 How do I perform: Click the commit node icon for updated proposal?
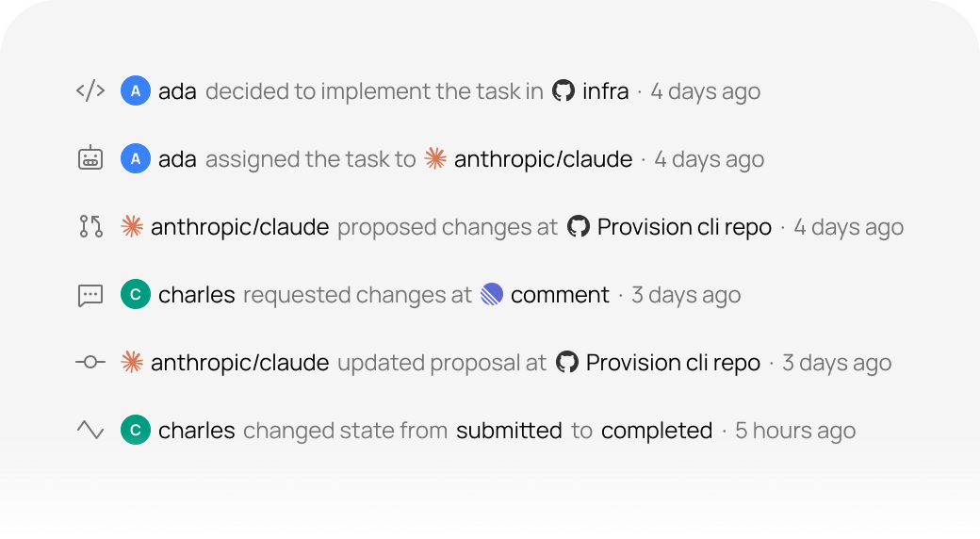coord(90,362)
